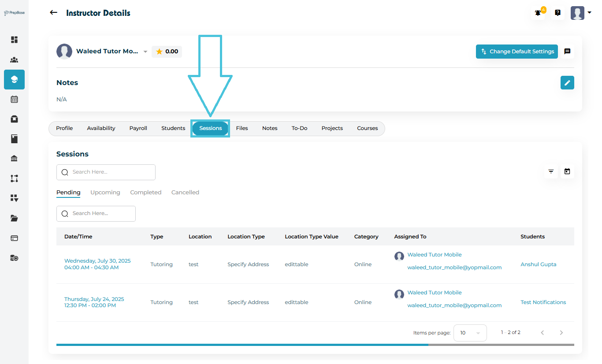Switch to the Payroll tab
The width and height of the screenshot is (602, 364).
click(x=138, y=128)
